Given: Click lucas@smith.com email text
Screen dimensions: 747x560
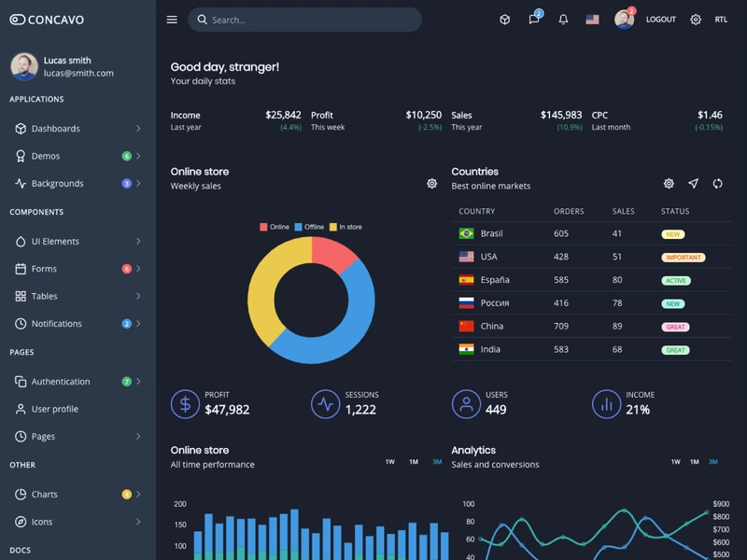Looking at the screenshot, I should tap(78, 73).
